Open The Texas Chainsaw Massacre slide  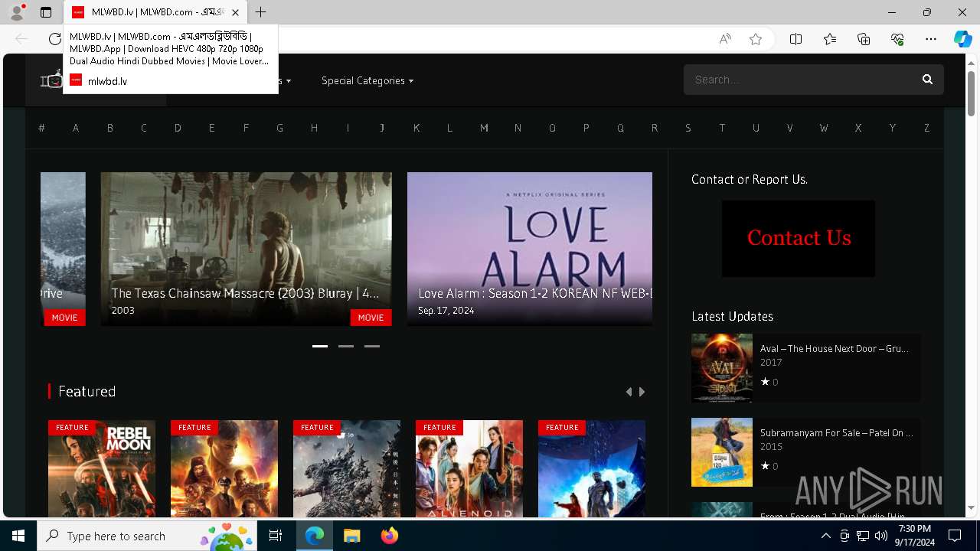(246, 249)
